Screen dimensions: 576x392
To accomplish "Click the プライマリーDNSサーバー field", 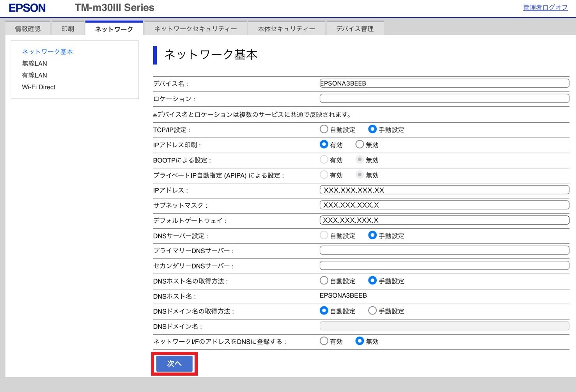I will coord(444,250).
